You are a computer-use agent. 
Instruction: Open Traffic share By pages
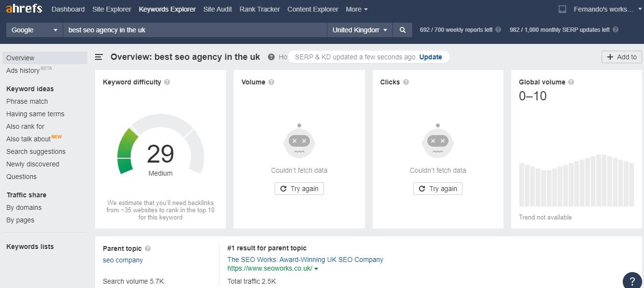click(20, 220)
